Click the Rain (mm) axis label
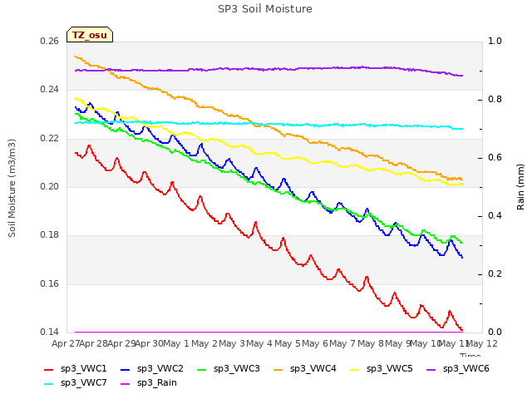This screenshot has width=532, height=399. [520, 187]
